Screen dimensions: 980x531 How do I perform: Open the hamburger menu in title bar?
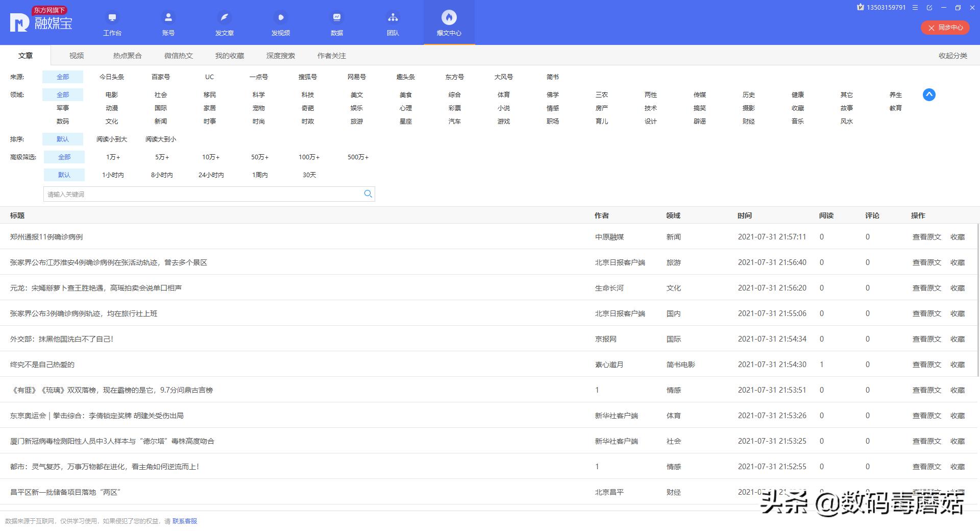point(915,8)
